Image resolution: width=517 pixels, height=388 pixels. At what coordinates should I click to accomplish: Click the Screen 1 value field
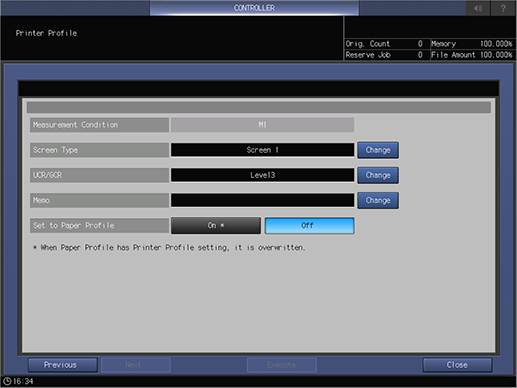(263, 150)
